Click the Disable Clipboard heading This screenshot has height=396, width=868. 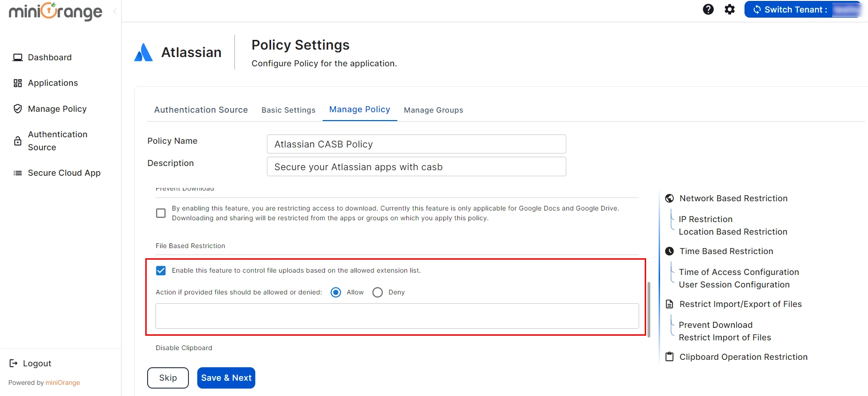[184, 348]
